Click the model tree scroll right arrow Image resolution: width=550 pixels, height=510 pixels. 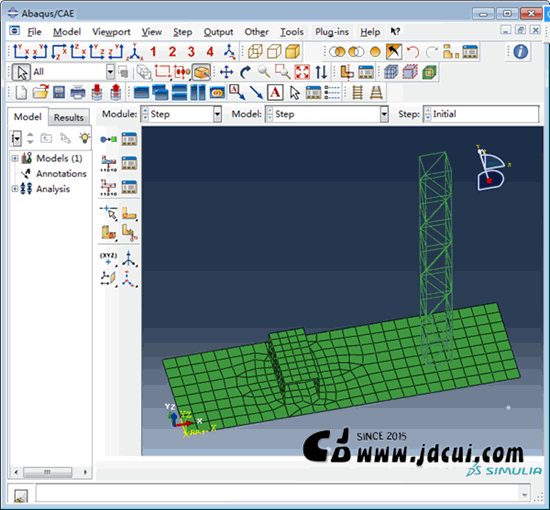coord(85,472)
